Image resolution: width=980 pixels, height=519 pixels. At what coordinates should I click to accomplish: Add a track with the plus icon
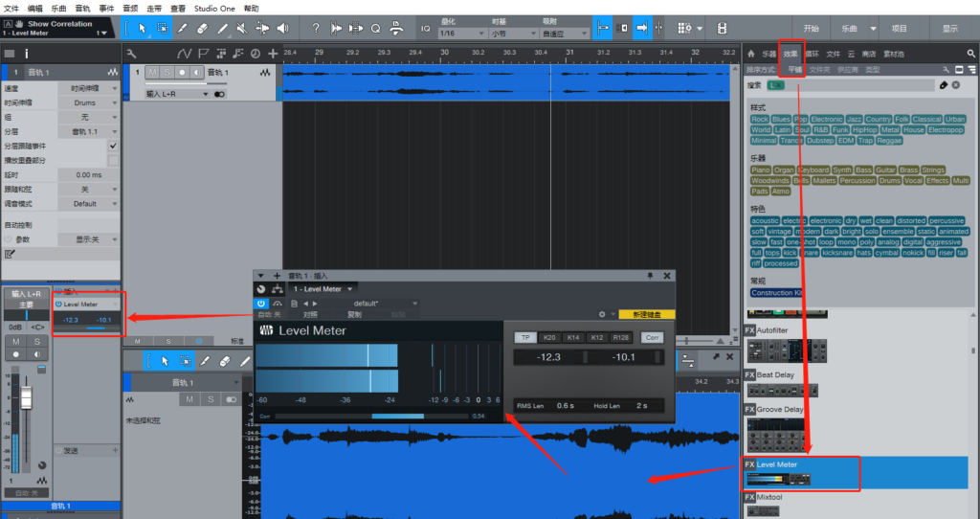(273, 54)
